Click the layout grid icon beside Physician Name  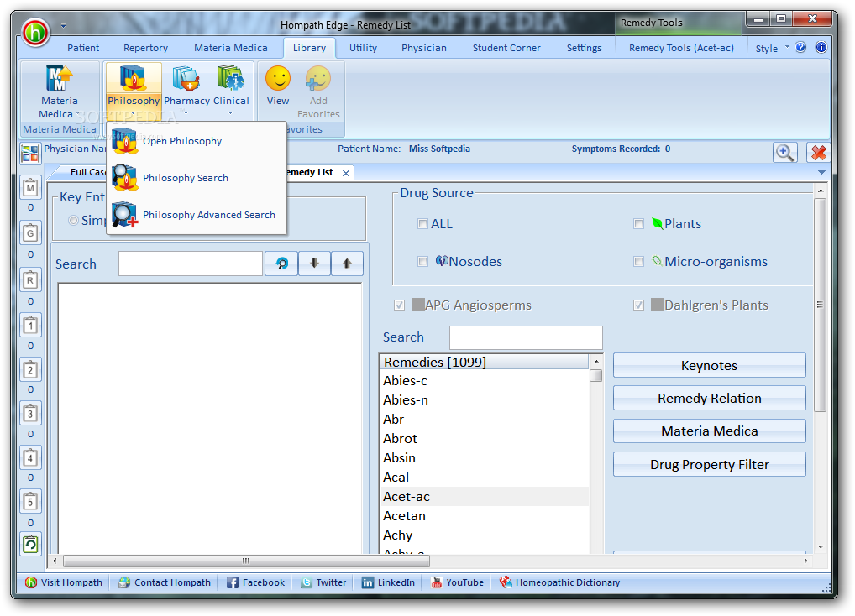[30, 154]
